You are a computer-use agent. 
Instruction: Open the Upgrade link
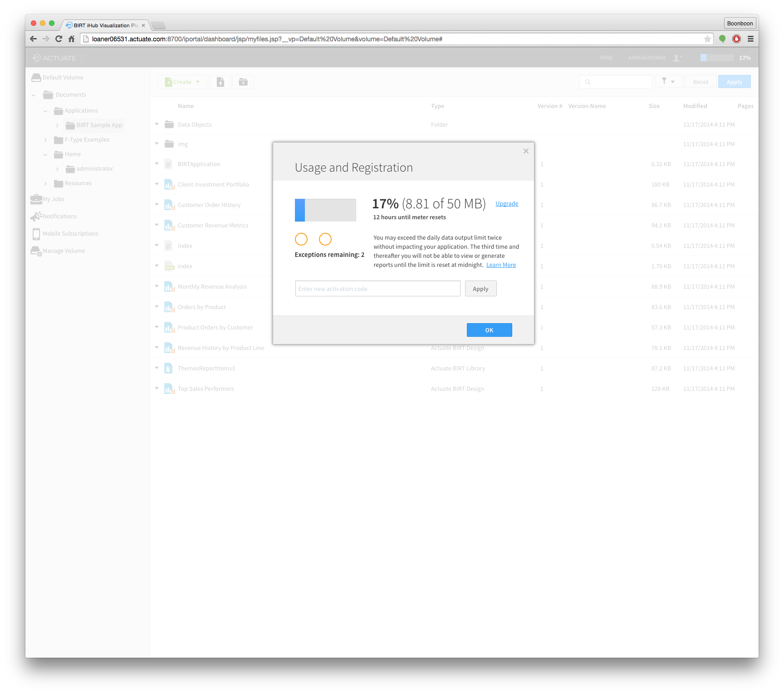pos(506,203)
